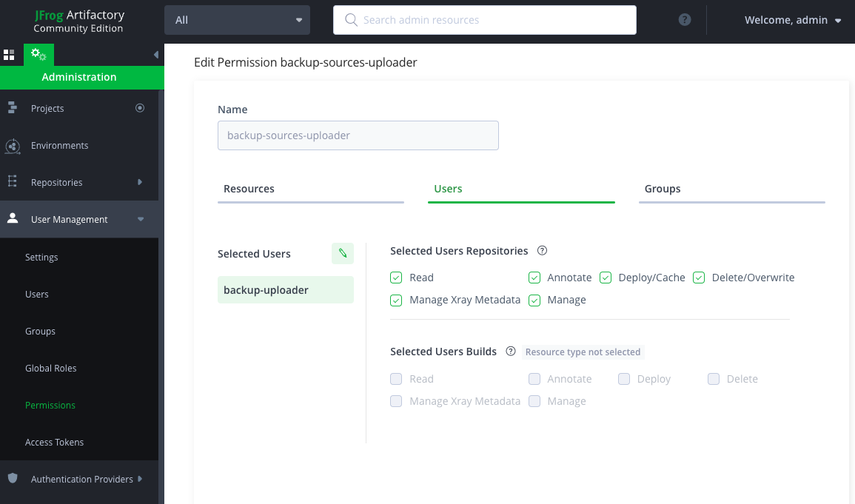Expand the Welcome, admin account menu
The width and height of the screenshot is (855, 504).
(793, 20)
